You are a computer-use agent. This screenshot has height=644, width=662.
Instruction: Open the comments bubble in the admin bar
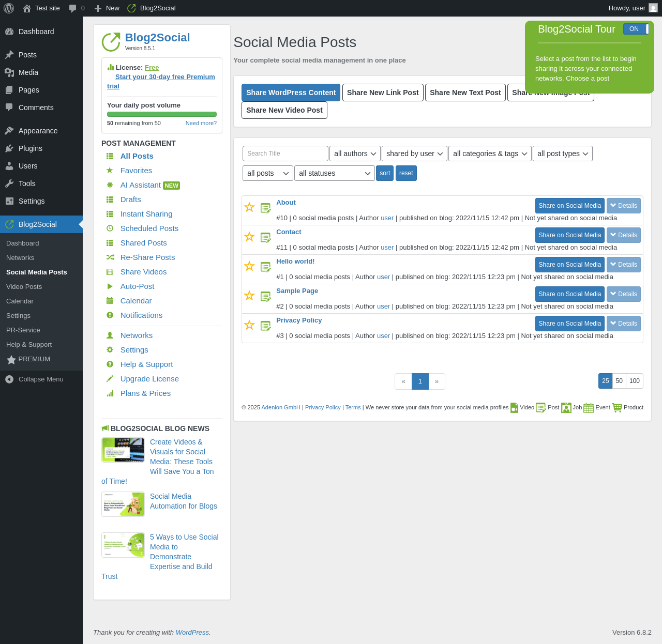[77, 8]
